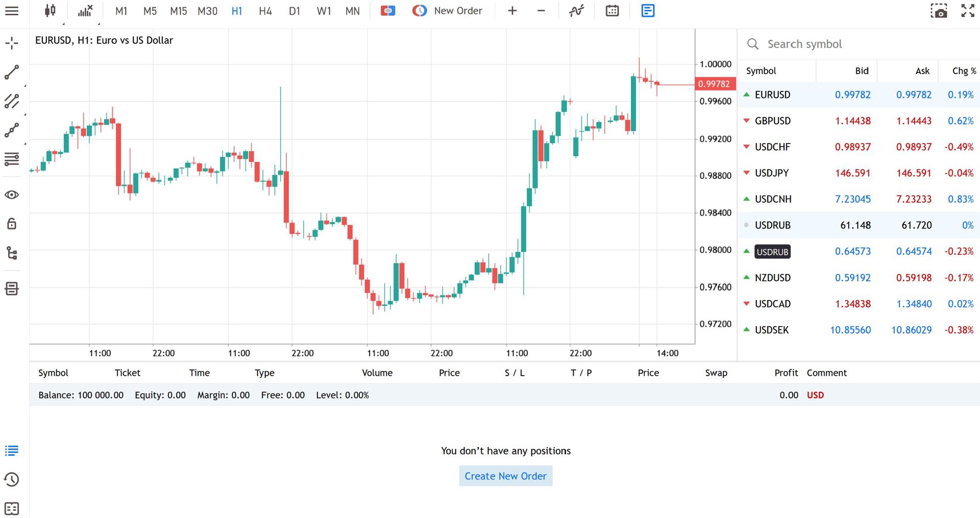980x518 pixels.
Task: Click the Create New Order button
Action: coord(505,476)
